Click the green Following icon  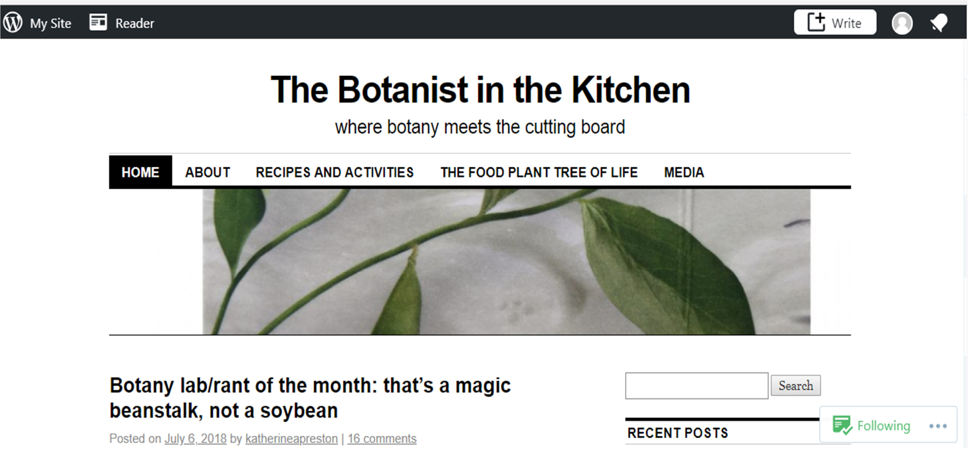842,425
